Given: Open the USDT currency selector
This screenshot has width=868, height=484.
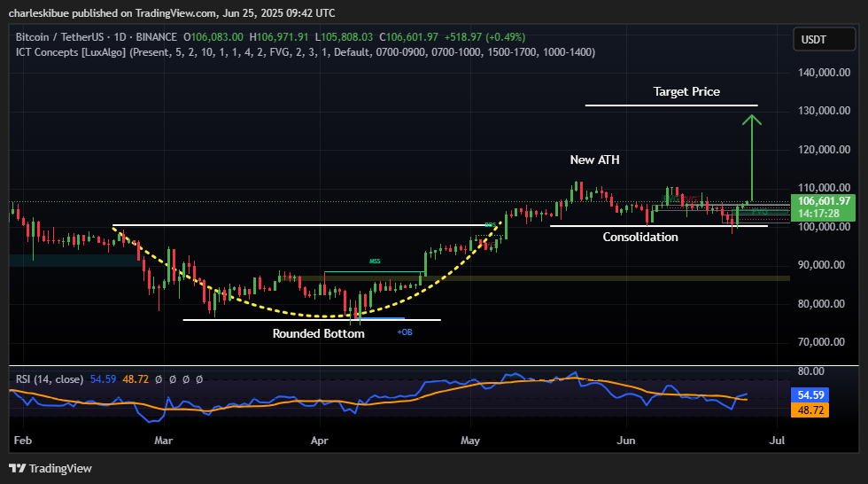Looking at the screenshot, I should [x=825, y=39].
